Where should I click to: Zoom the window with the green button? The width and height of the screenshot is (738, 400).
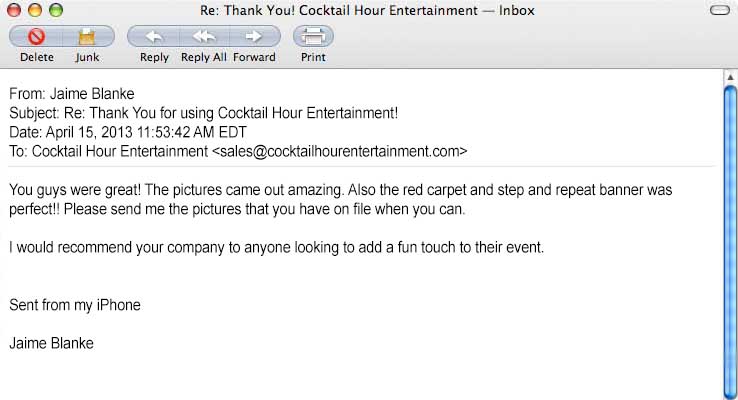[55, 11]
